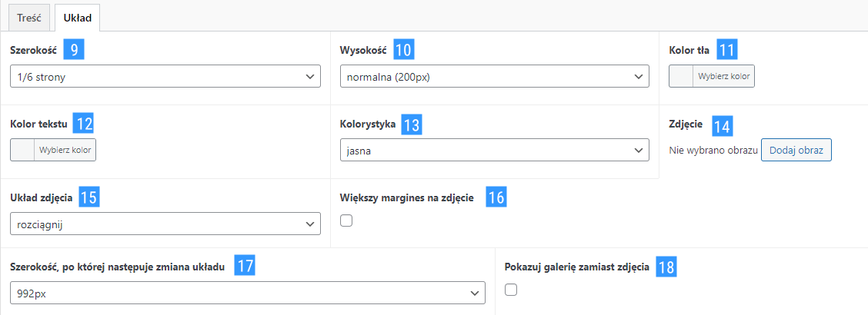Click the blue number 14 marker beside Zdjęcie

coord(721,125)
